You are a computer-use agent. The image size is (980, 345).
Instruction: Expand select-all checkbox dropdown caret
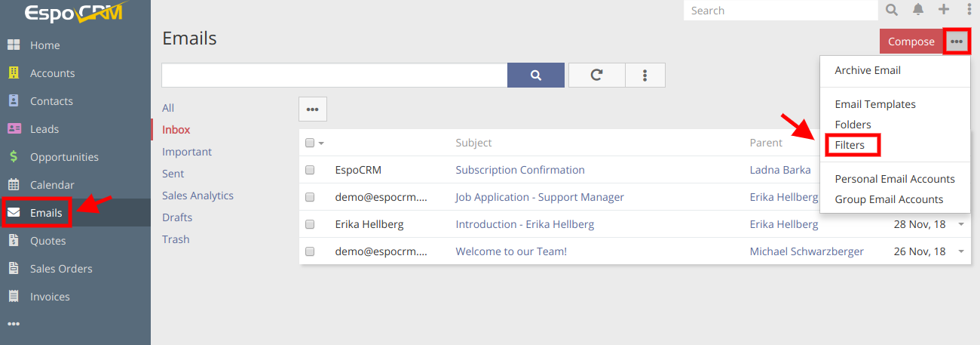(322, 143)
